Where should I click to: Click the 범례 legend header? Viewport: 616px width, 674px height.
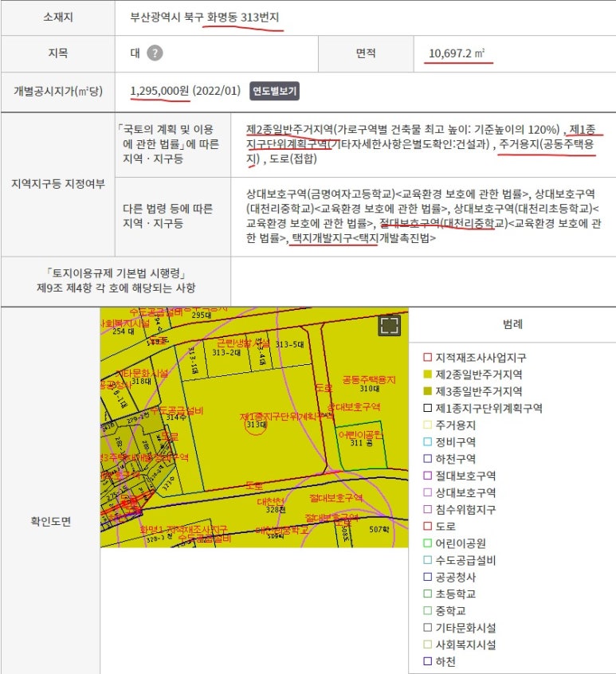point(512,324)
